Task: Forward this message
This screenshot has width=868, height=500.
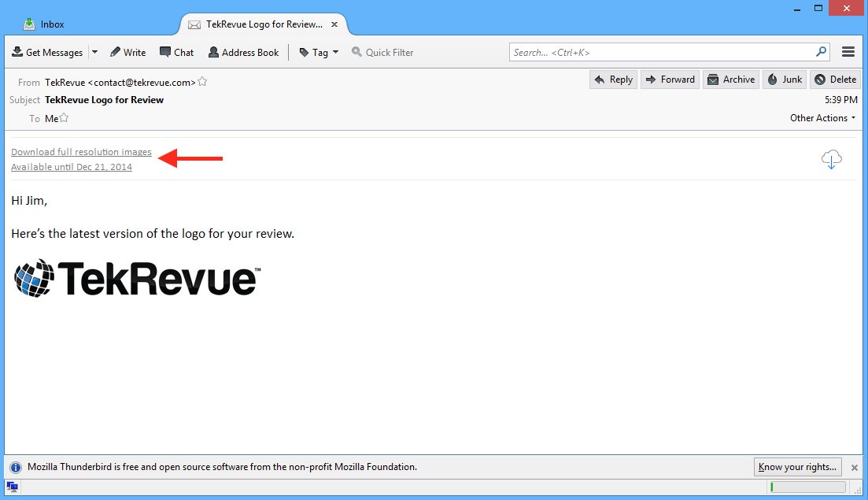Action: pos(670,80)
